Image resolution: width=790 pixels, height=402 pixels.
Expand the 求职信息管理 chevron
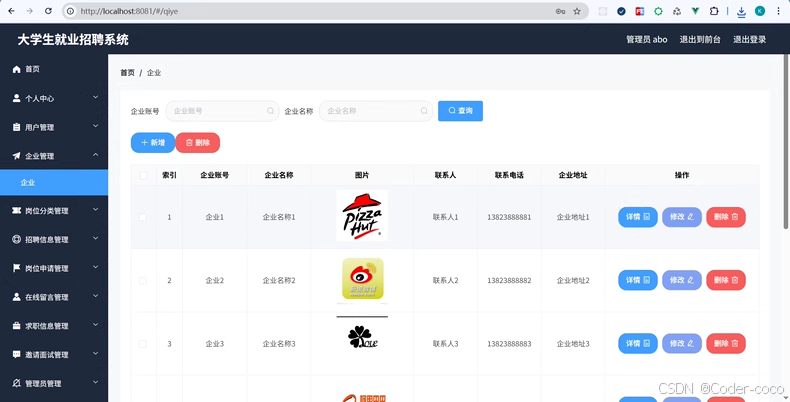coord(95,325)
